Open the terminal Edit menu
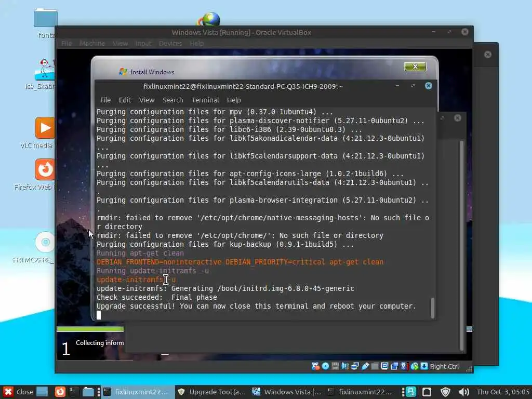 (125, 100)
